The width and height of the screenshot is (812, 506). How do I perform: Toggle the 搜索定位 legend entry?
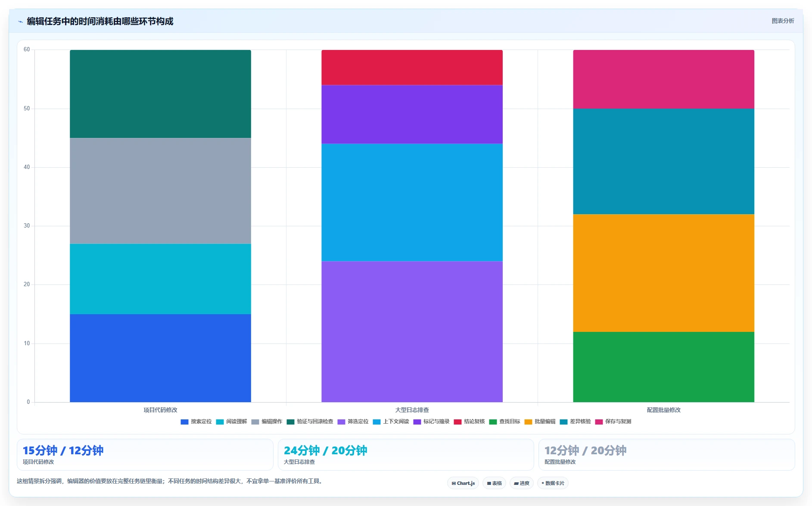196,422
